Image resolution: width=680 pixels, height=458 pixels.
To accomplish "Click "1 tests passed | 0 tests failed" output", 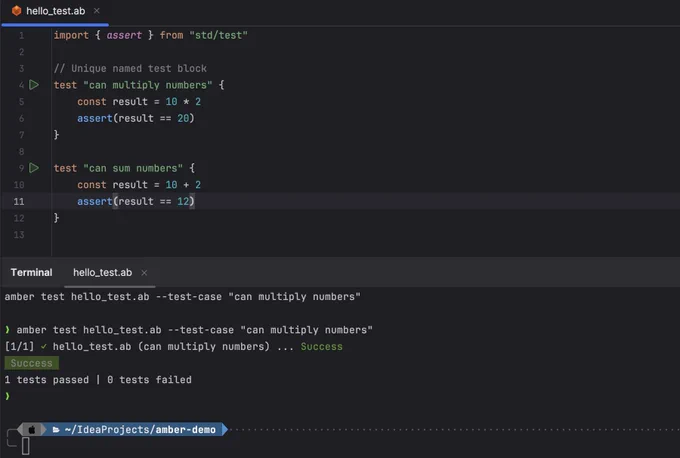I will tap(98, 380).
